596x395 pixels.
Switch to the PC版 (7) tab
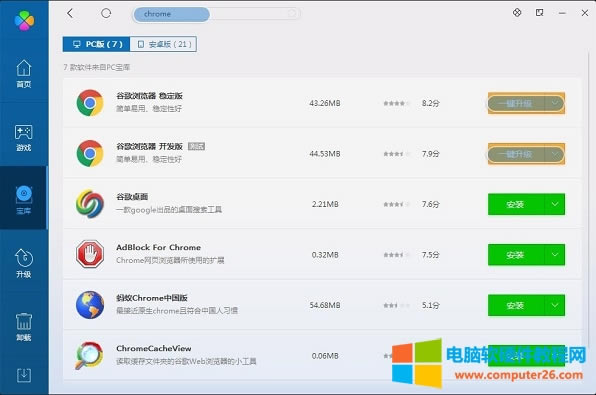(97, 44)
